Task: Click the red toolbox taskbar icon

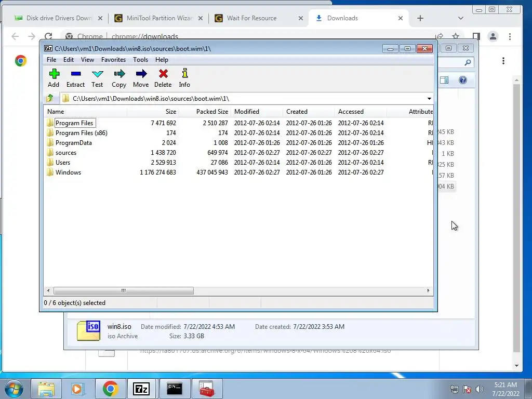Action: coord(207,389)
